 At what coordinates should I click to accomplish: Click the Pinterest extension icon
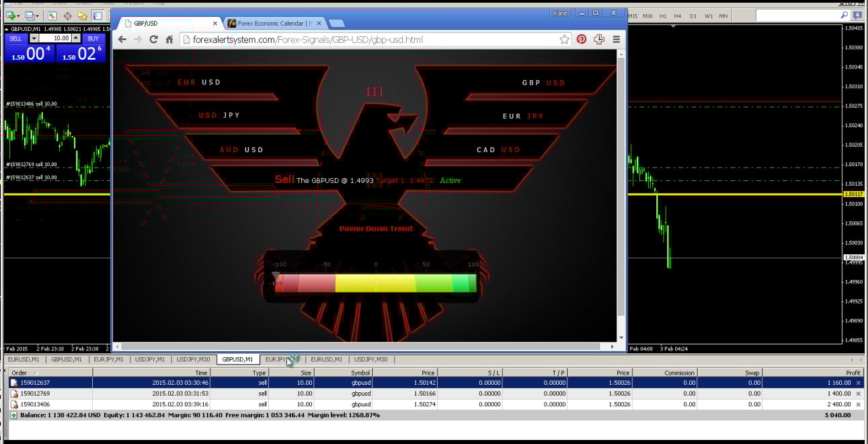tap(582, 40)
